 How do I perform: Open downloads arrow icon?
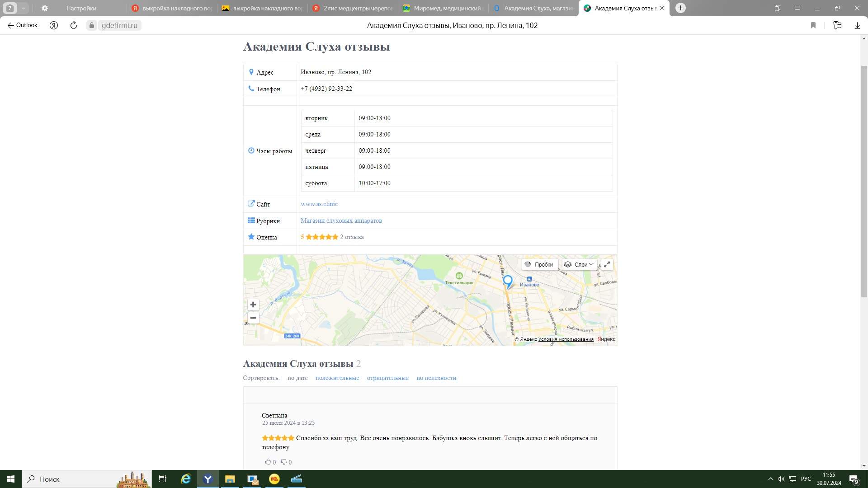pos(857,25)
